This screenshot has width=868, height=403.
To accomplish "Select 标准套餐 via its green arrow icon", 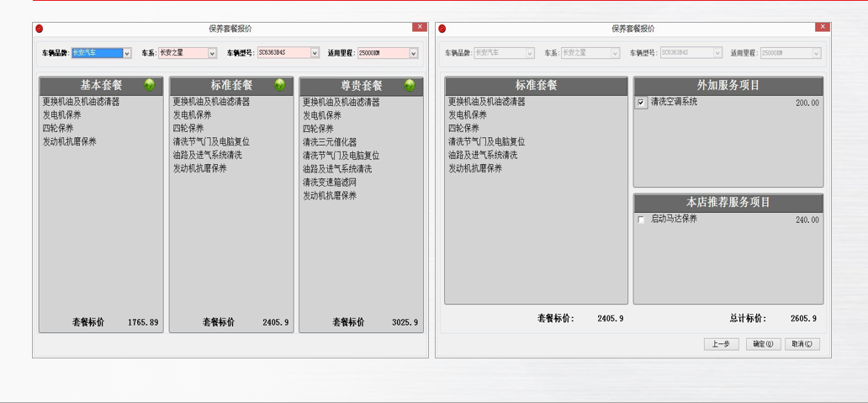I will pyautogui.click(x=280, y=85).
